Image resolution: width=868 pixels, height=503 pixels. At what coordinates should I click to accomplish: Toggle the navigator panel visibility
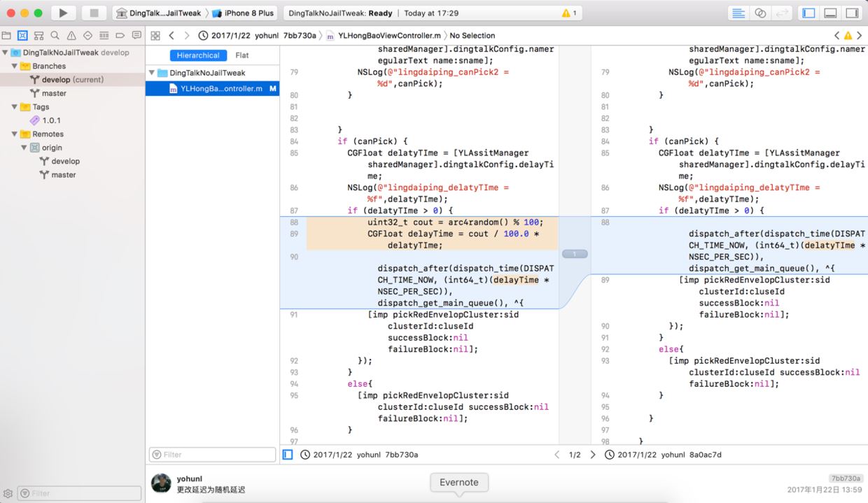(x=808, y=13)
